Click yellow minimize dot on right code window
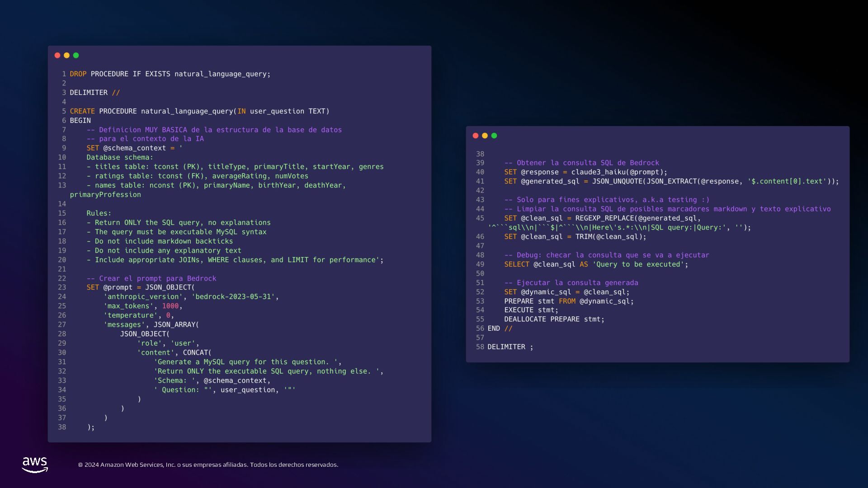 (485, 136)
